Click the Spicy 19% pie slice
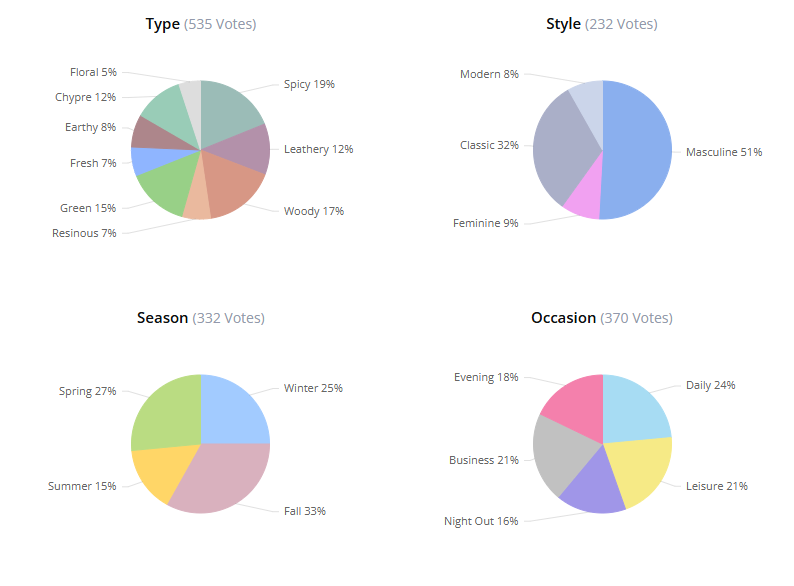This screenshot has height=586, width=794. 228,110
